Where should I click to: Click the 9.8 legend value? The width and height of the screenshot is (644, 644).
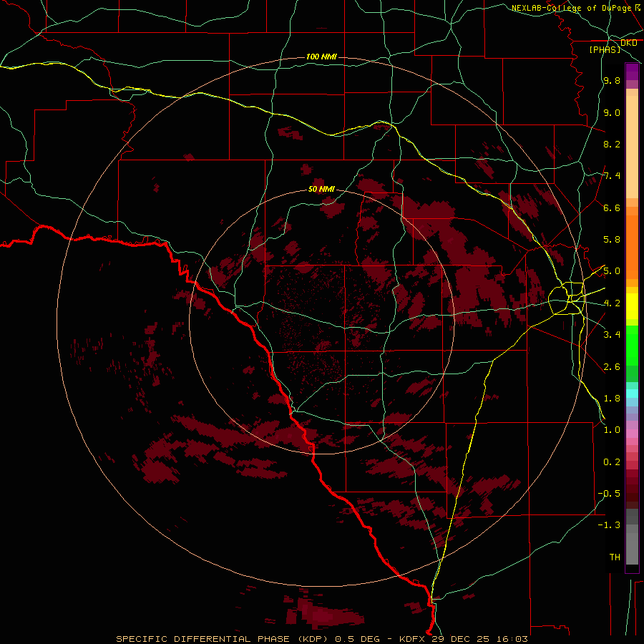(612, 81)
